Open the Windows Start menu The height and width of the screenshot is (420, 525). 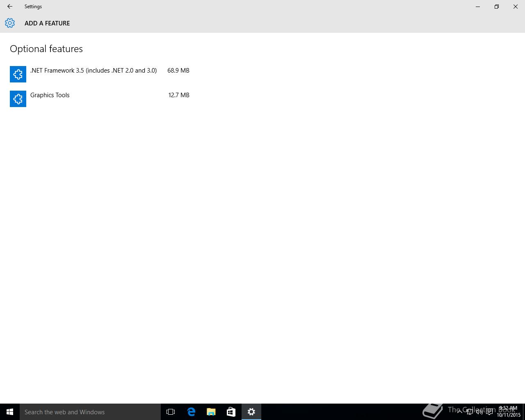click(10, 412)
